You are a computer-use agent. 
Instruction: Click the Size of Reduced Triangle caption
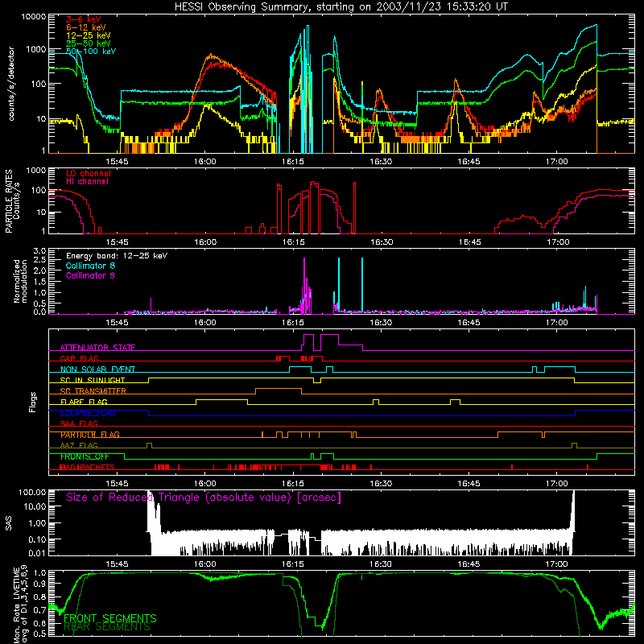coord(204,497)
